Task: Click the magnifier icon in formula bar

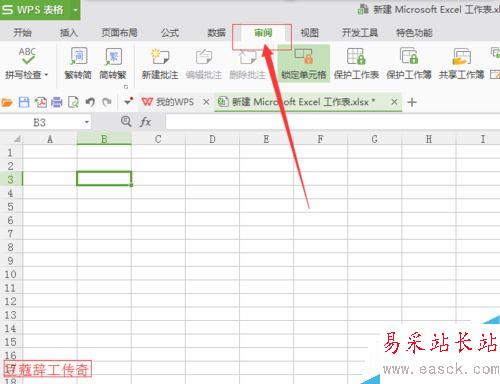Action: click(x=126, y=121)
